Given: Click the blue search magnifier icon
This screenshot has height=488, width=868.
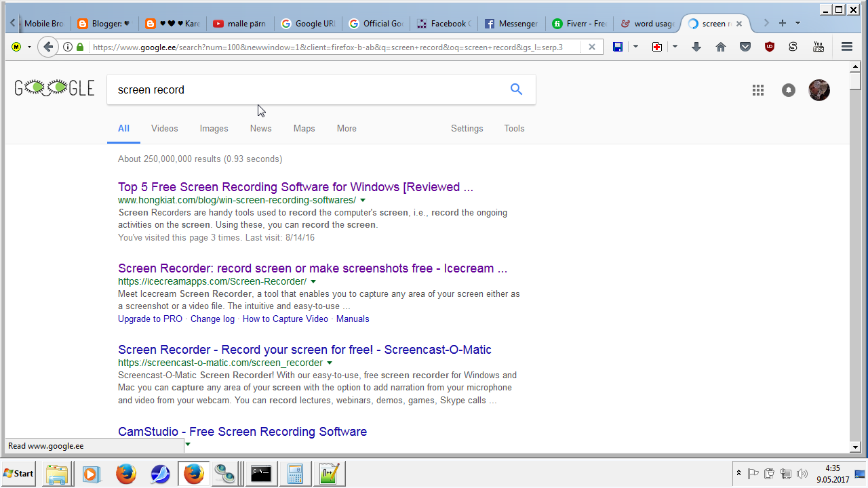Looking at the screenshot, I should [x=516, y=89].
